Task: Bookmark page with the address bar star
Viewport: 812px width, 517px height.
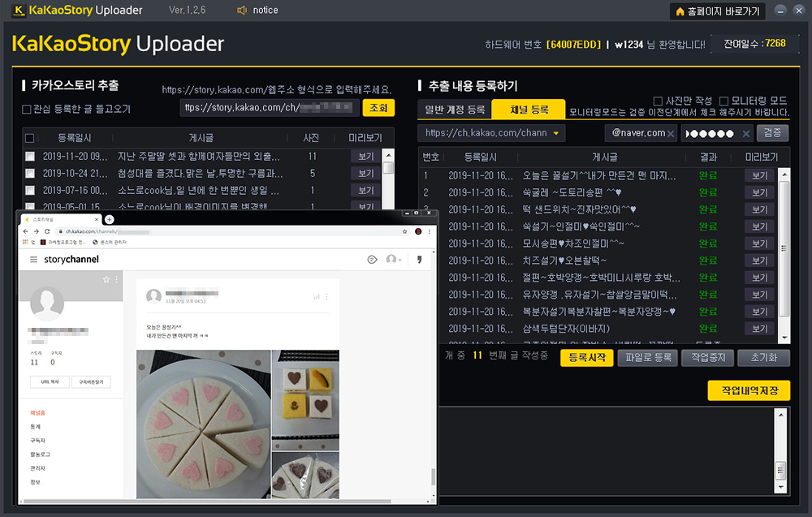Action: [x=404, y=231]
